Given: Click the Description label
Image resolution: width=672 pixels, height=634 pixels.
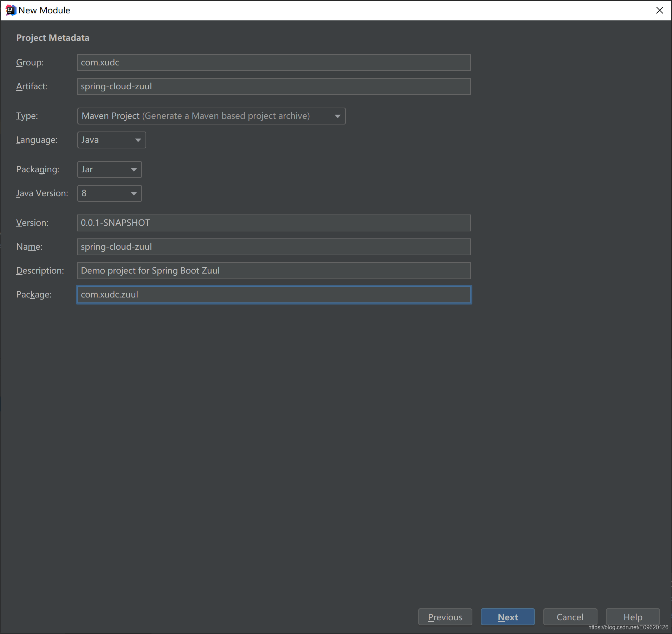Looking at the screenshot, I should [x=40, y=271].
